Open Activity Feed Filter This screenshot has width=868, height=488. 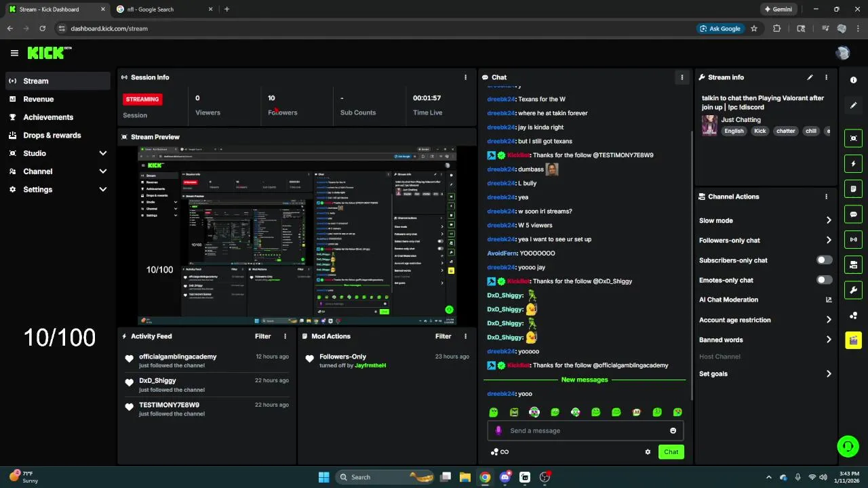(262, 336)
